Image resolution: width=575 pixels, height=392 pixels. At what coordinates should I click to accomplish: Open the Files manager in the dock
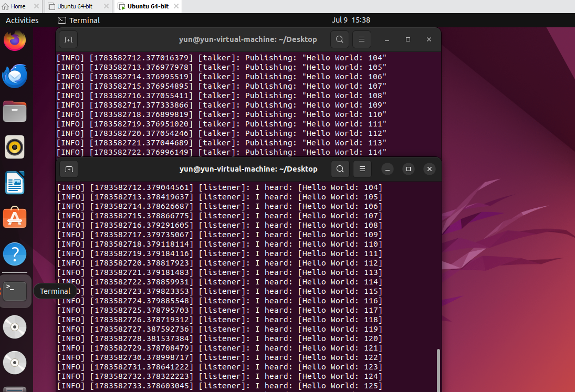[x=15, y=111]
